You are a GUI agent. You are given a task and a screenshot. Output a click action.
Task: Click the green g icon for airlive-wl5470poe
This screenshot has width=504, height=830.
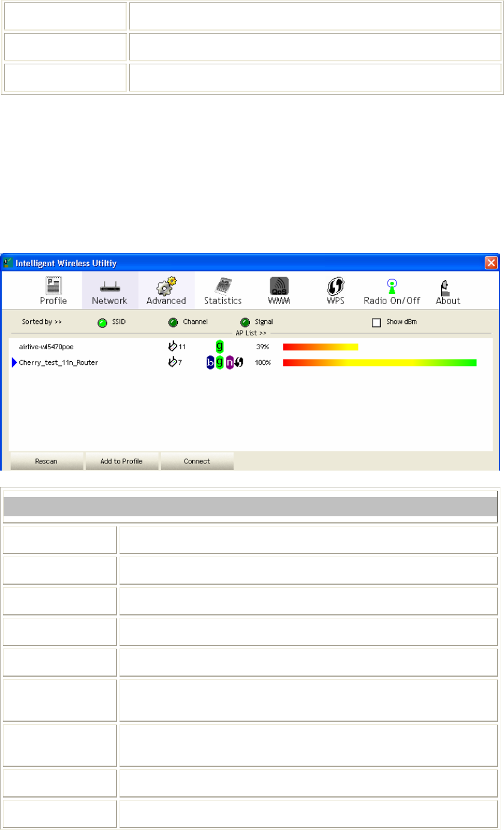tap(220, 347)
